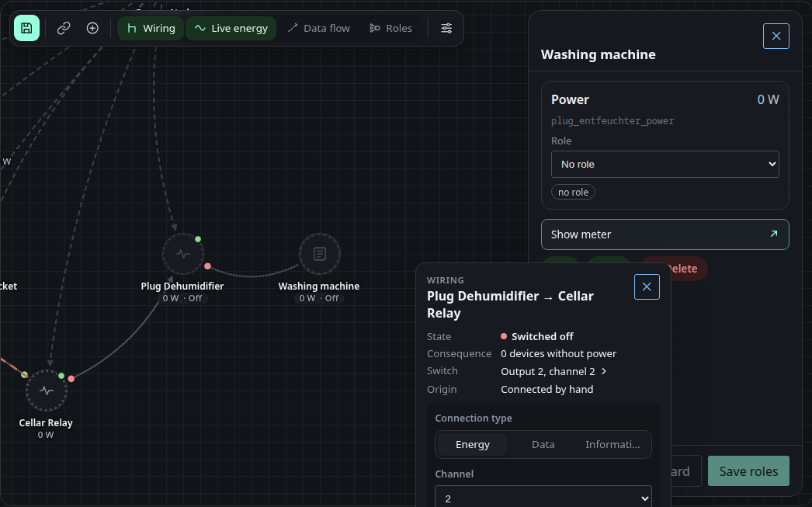Click the 'Washing machine' node label
Image resolution: width=812 pixels, height=507 pixels.
[319, 286]
